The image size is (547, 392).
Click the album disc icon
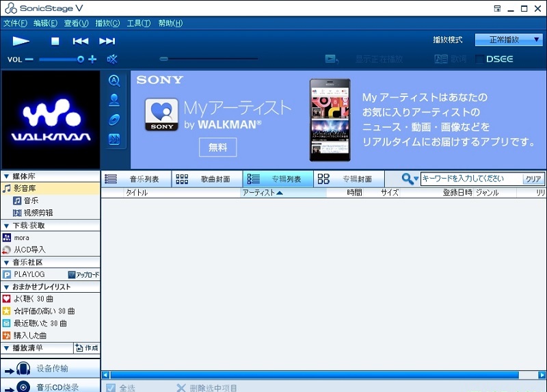(114, 120)
